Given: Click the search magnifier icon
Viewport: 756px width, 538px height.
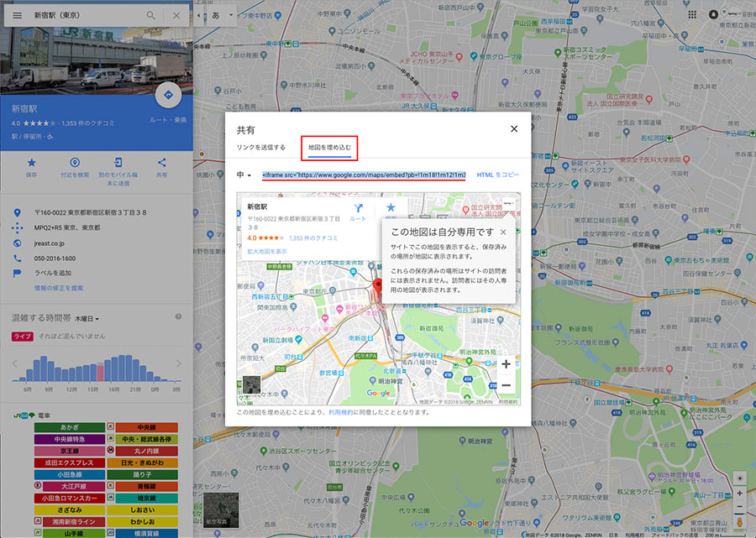Looking at the screenshot, I should [x=150, y=15].
